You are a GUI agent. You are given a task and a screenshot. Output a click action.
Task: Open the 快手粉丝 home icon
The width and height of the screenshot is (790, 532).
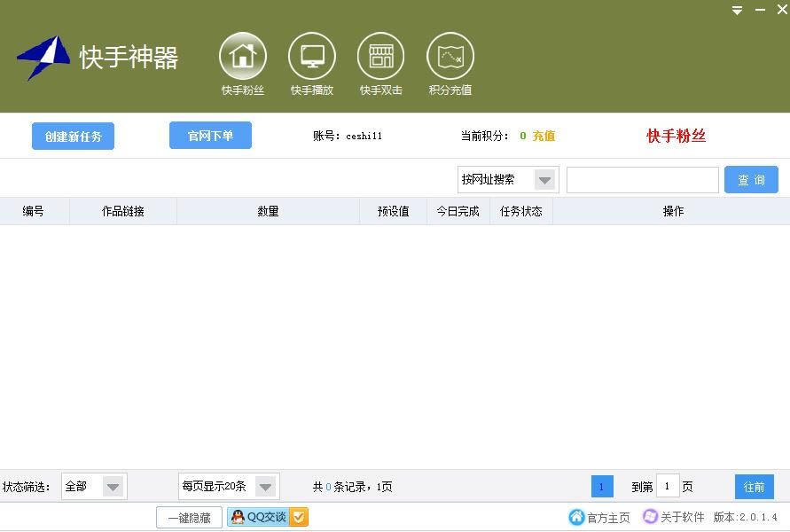tap(243, 55)
